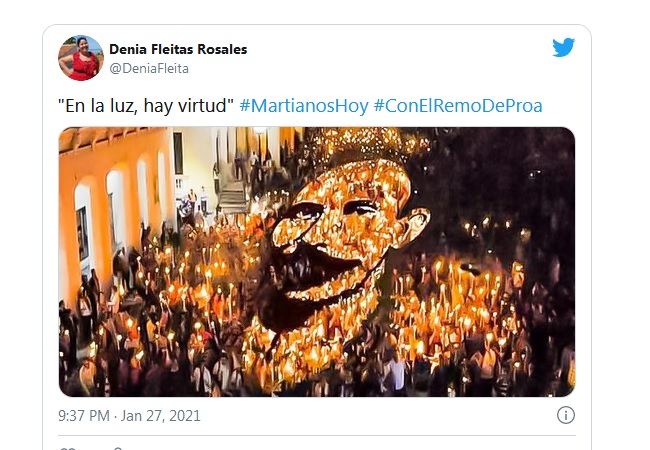Open the tweet info circle icon
This screenshot has height=450, width=650.
pyautogui.click(x=565, y=415)
